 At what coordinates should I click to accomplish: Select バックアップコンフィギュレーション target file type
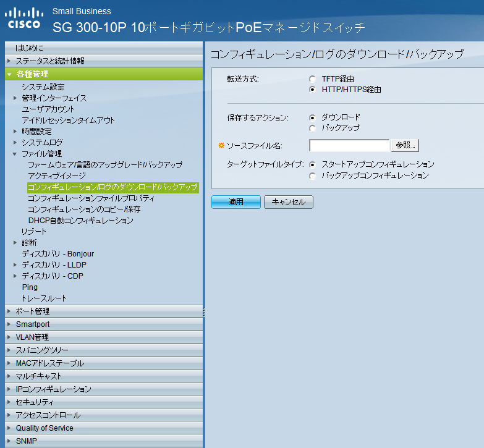tap(312, 176)
